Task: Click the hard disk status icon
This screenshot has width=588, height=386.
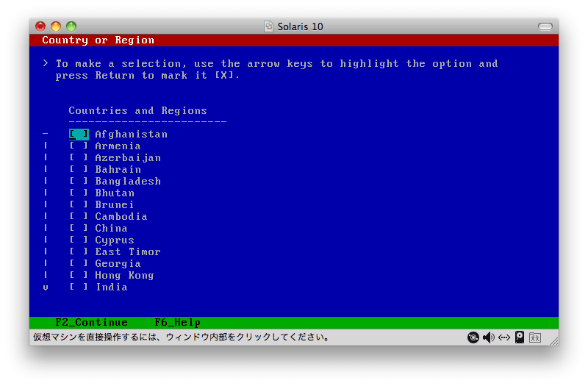Action: click(x=520, y=337)
